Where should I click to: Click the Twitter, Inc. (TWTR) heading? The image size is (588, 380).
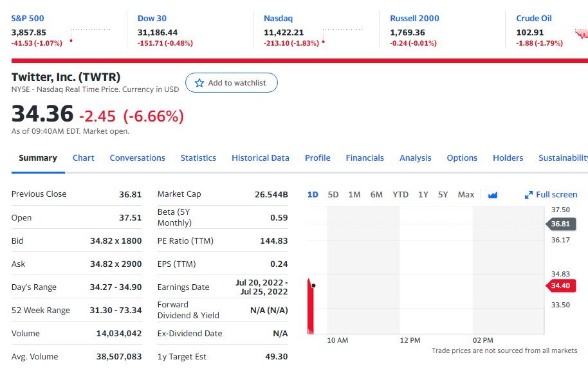click(66, 77)
